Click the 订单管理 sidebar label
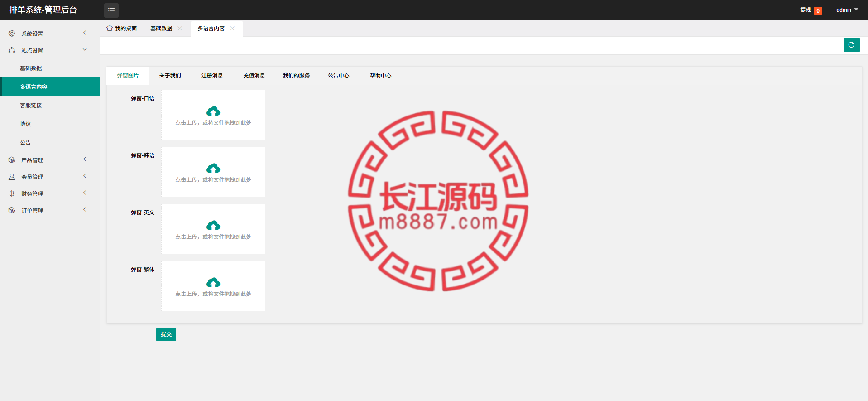The height and width of the screenshot is (401, 868). tap(32, 211)
